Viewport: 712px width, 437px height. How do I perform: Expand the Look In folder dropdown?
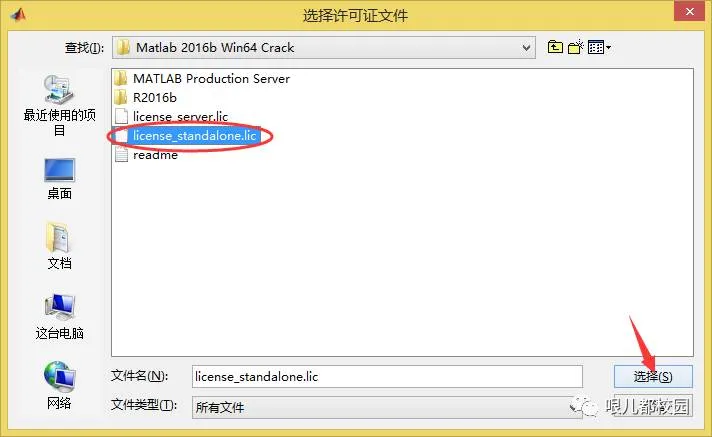pyautogui.click(x=526, y=47)
